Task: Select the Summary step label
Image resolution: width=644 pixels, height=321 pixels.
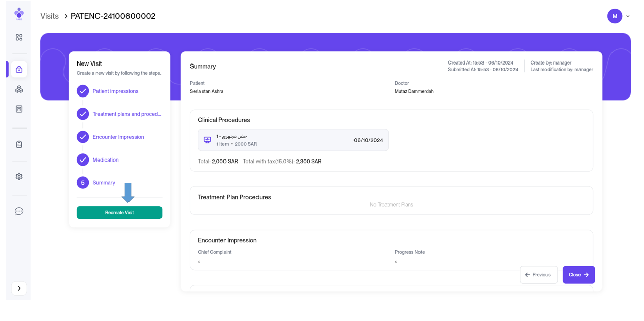Action: 104,183
